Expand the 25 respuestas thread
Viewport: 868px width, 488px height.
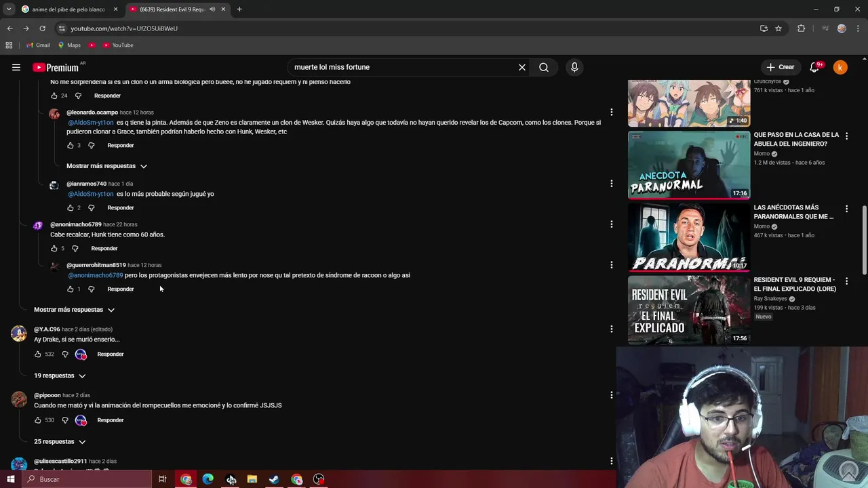pos(60,441)
